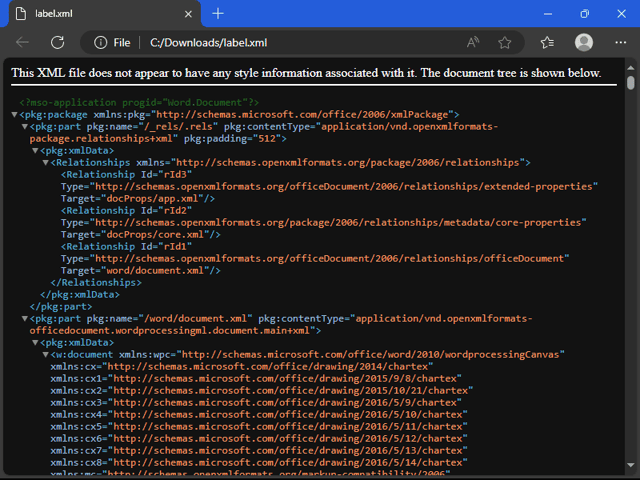Image resolution: width=640 pixels, height=480 pixels.
Task: Click the core-properties Type URL line
Action: click(323, 222)
